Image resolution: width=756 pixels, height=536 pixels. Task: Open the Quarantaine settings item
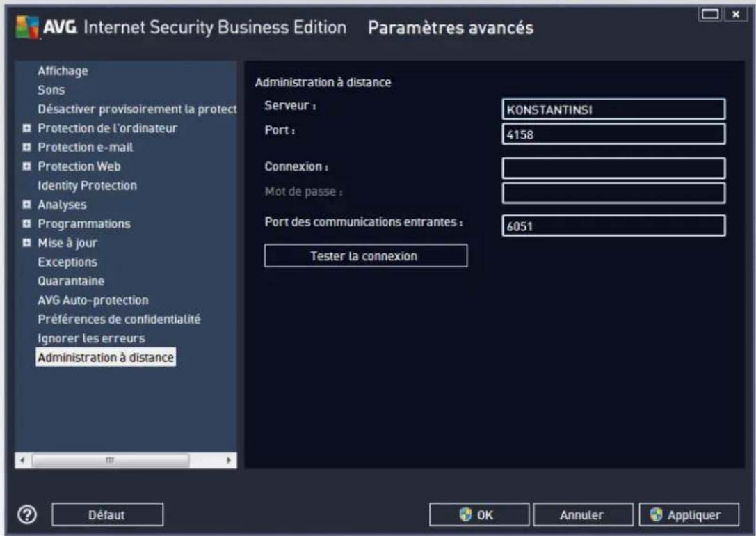pos(71,281)
